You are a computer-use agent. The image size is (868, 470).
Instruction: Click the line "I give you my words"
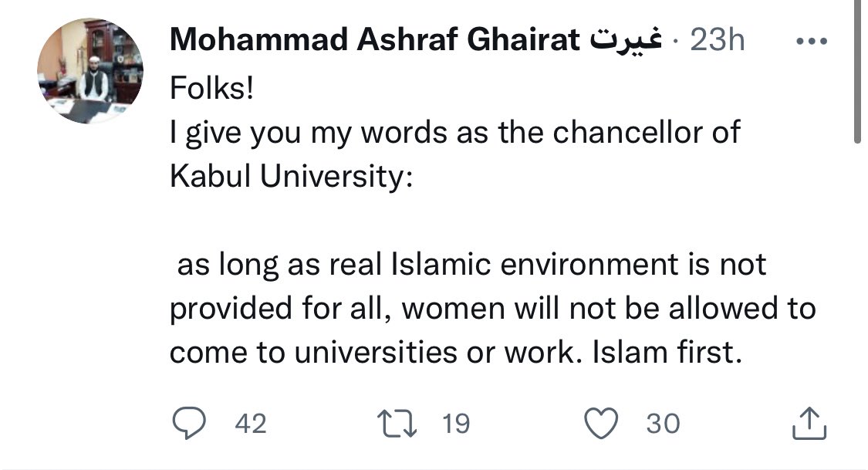tap(454, 133)
